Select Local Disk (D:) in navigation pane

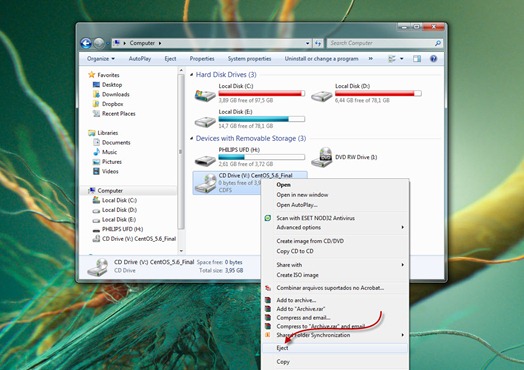(x=119, y=210)
